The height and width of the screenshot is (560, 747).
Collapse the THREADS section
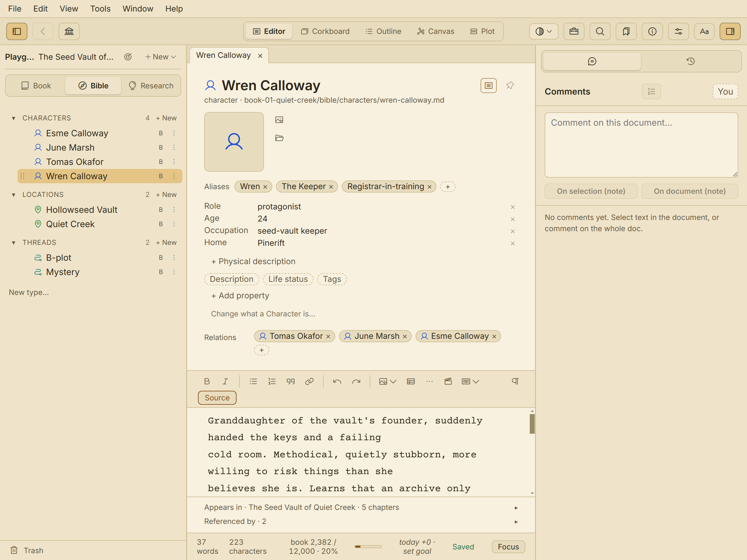[x=13, y=243]
